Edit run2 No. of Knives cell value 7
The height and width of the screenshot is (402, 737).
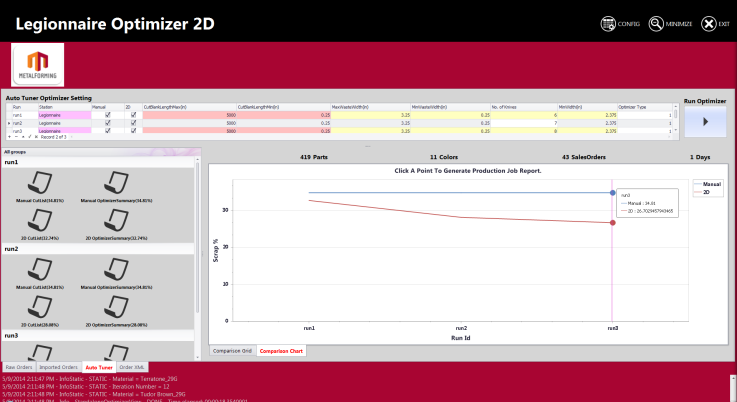[x=524, y=123]
